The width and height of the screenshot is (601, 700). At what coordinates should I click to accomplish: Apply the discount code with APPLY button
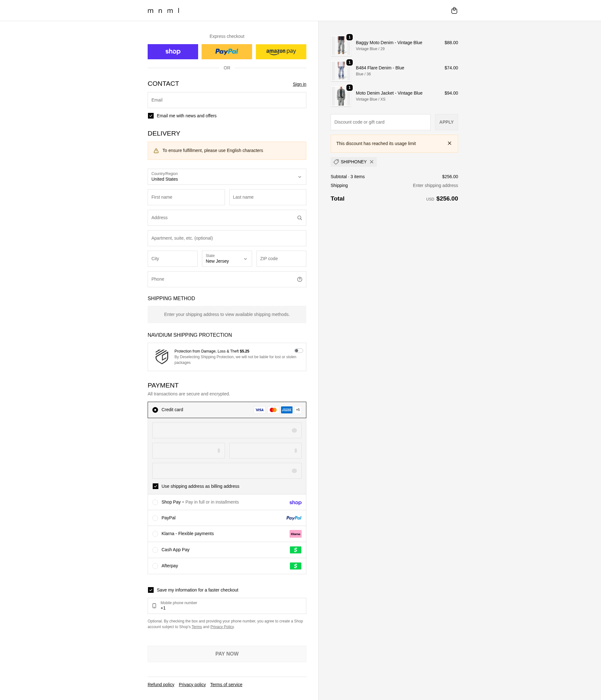pos(446,122)
